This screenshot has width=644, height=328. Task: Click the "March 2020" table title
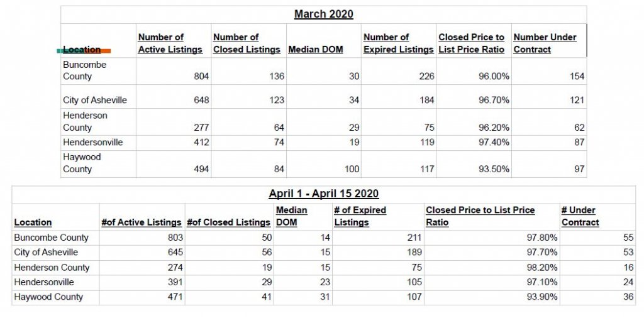pyautogui.click(x=323, y=14)
